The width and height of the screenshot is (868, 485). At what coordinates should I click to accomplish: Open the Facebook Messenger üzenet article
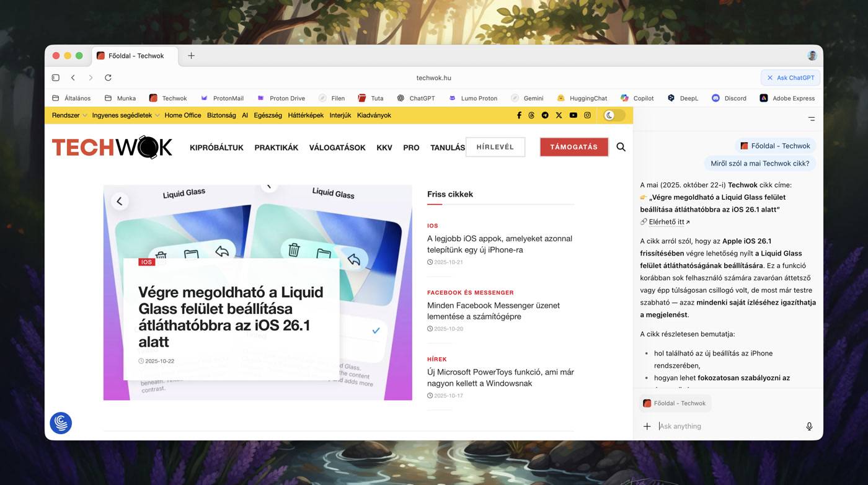point(494,311)
